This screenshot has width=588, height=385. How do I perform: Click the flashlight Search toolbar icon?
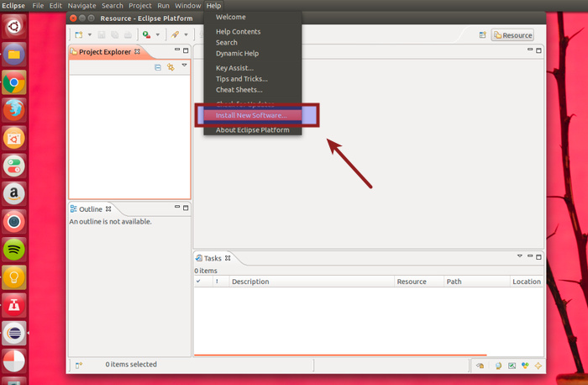tap(175, 35)
